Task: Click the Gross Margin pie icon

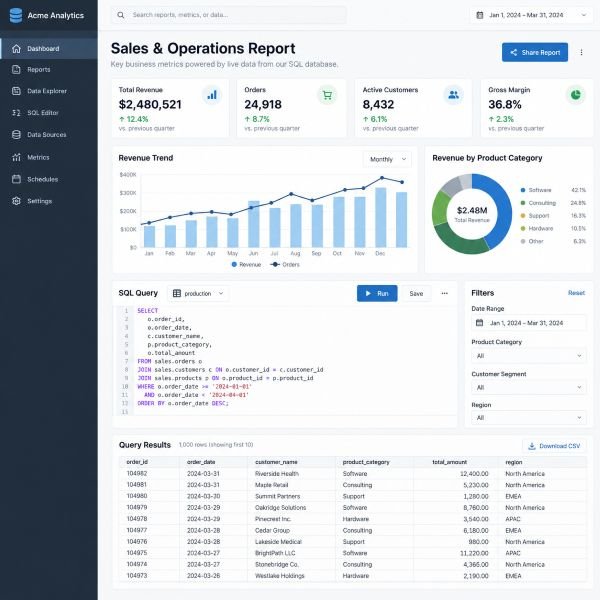Action: pos(576,95)
